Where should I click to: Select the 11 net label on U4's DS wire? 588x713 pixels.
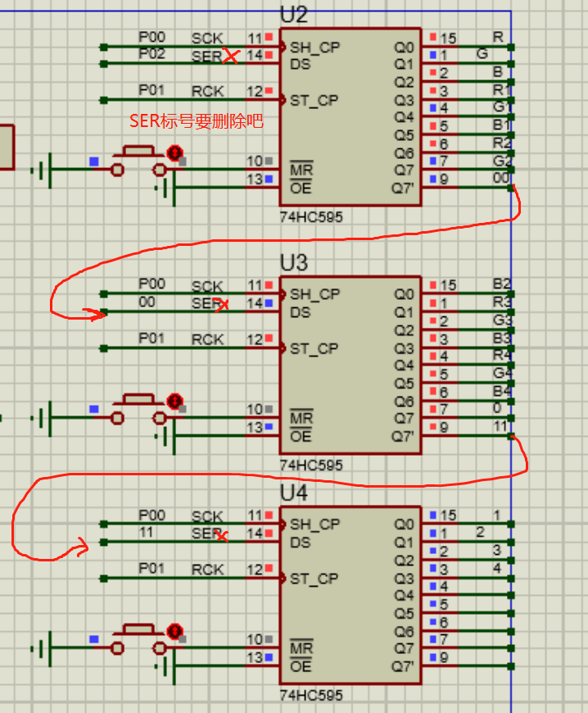point(146,532)
